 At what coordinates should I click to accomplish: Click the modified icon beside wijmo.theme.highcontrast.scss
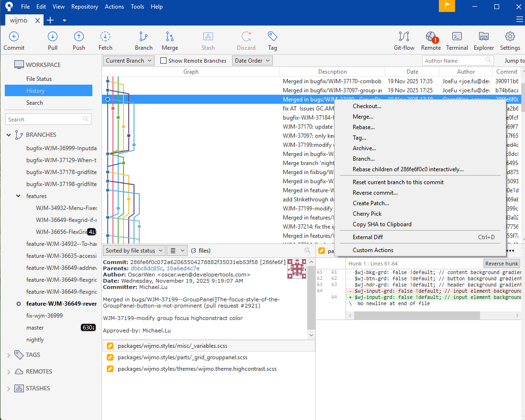[x=110, y=369]
